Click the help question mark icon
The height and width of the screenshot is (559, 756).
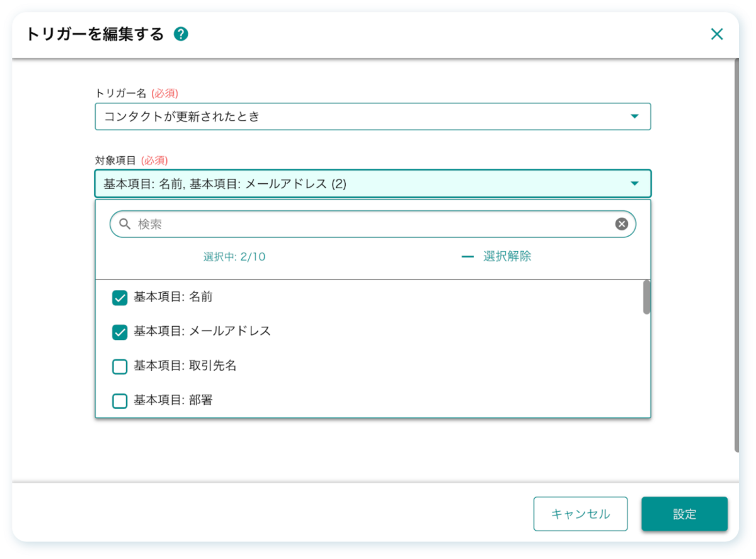[x=181, y=34]
